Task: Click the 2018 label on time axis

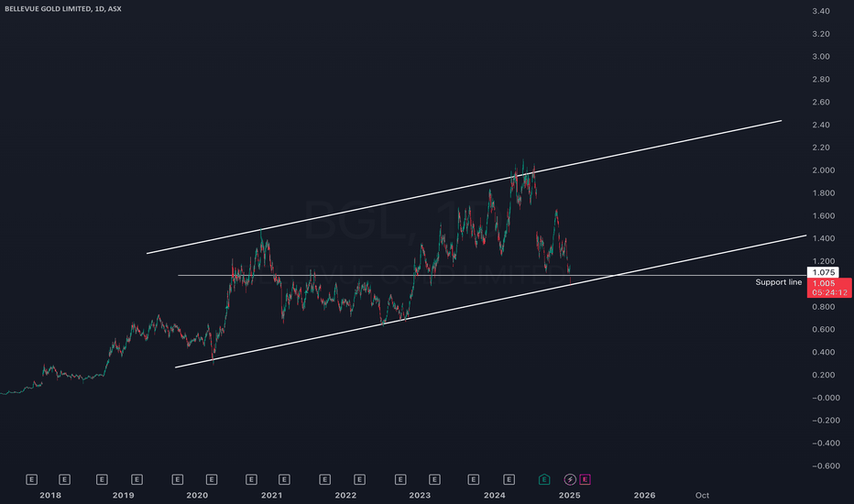Action: 50,495
